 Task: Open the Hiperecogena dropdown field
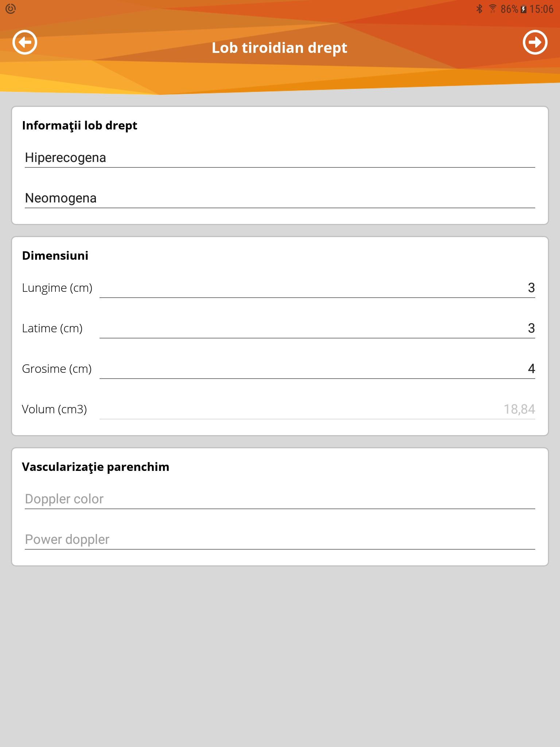280,158
